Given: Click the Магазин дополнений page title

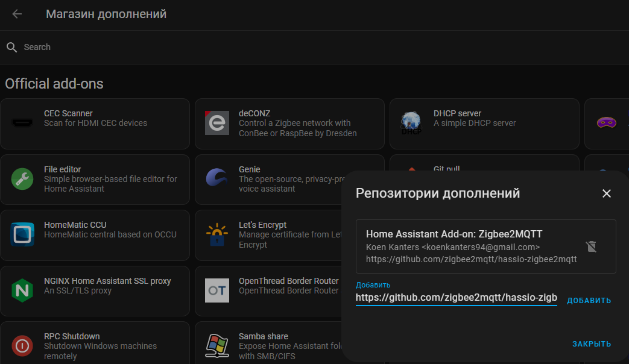Looking at the screenshot, I should [x=106, y=14].
